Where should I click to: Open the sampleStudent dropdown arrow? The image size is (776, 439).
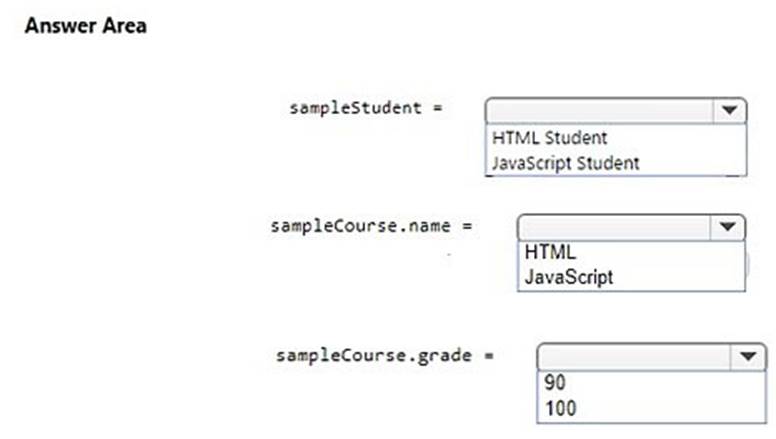(x=731, y=110)
